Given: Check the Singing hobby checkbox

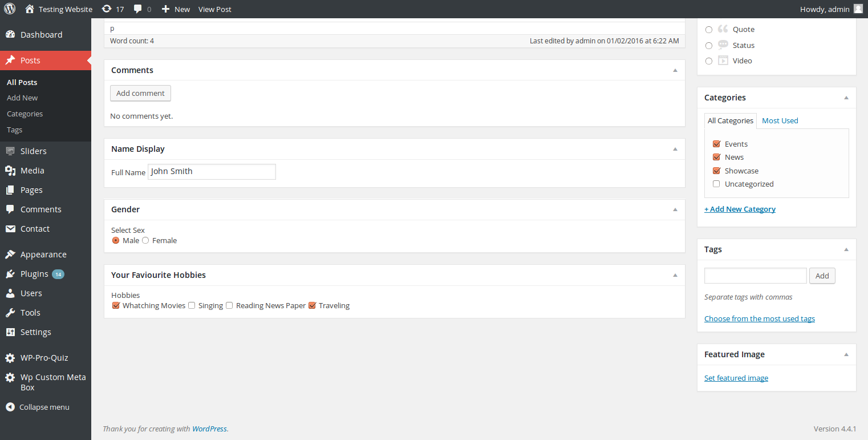Looking at the screenshot, I should (192, 305).
